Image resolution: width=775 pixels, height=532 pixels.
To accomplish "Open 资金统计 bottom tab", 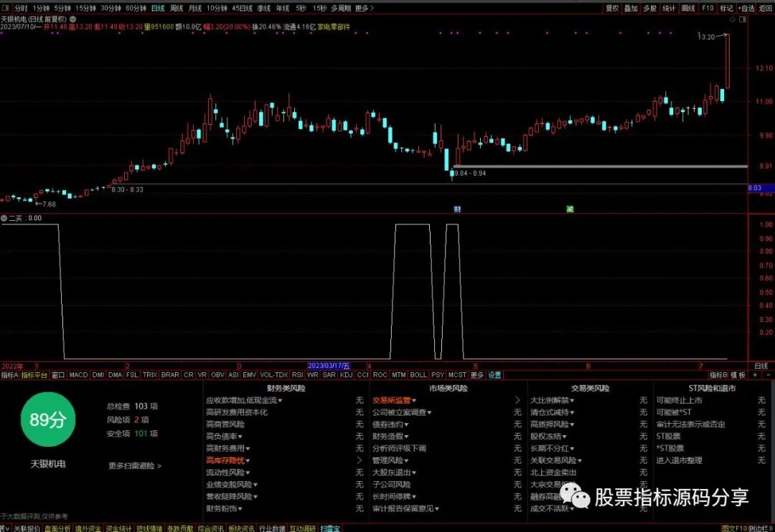I will point(118,528).
